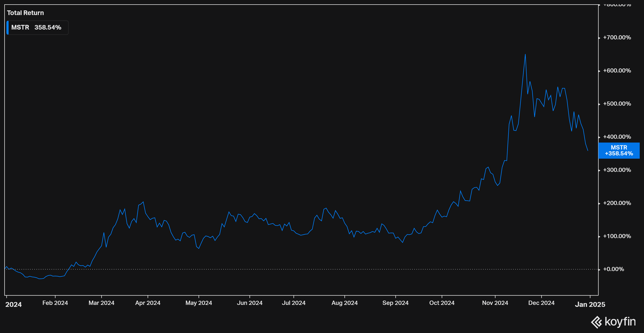
Task: Click the Oct 2024 x-axis label
Action: (442, 303)
